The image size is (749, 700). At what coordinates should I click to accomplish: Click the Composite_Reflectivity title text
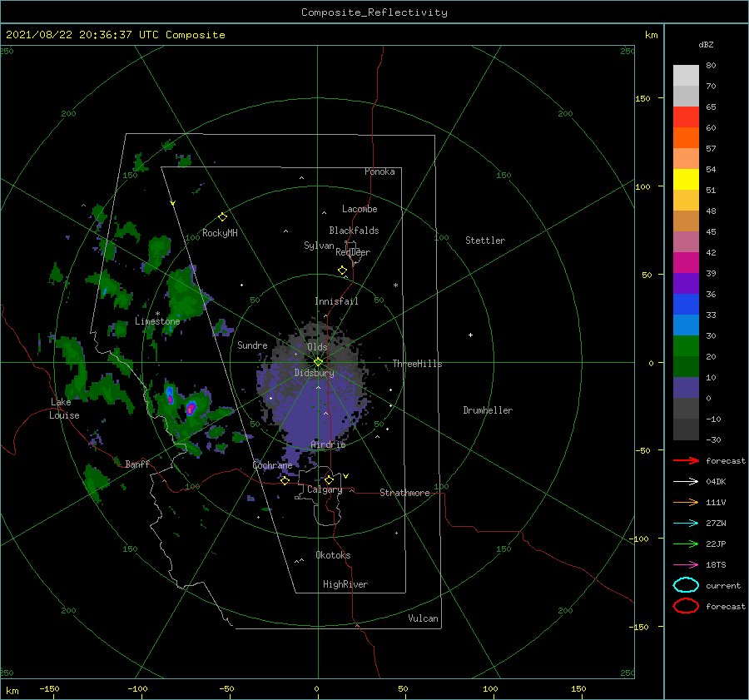pos(374,12)
